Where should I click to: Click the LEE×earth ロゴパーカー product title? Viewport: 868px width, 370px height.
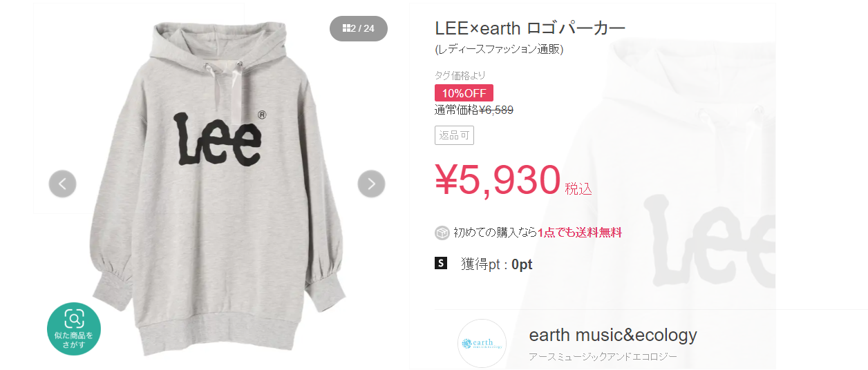pos(530,29)
